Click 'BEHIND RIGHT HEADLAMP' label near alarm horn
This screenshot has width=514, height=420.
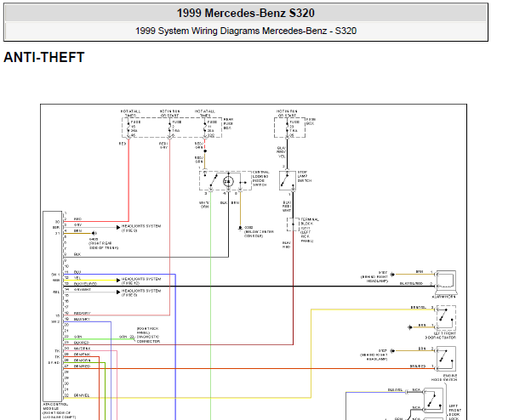[374, 279]
